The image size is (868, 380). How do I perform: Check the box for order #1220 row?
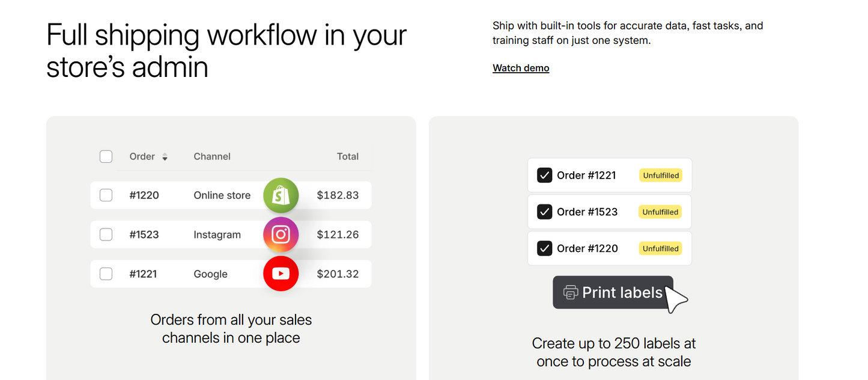(106, 195)
